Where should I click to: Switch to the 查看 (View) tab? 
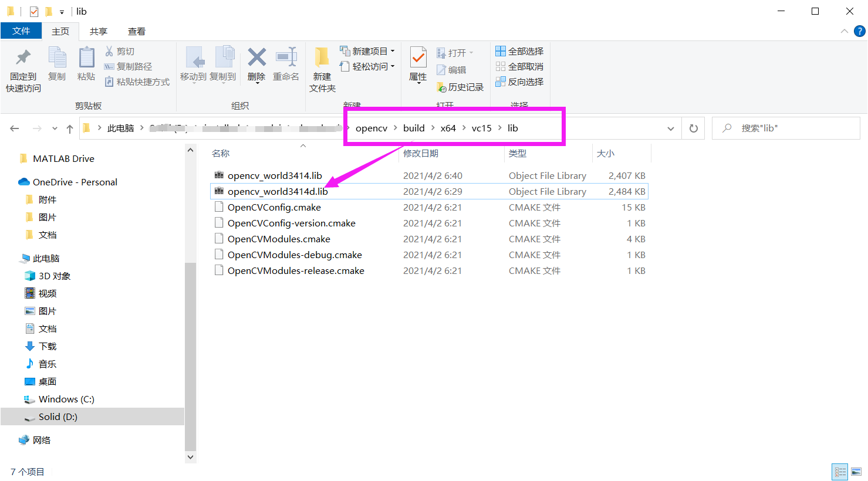(136, 31)
